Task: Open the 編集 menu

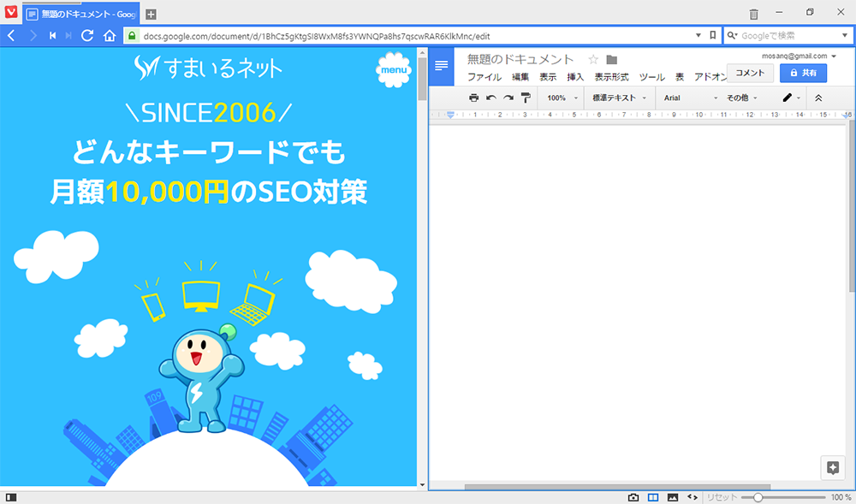Action: 520,78
